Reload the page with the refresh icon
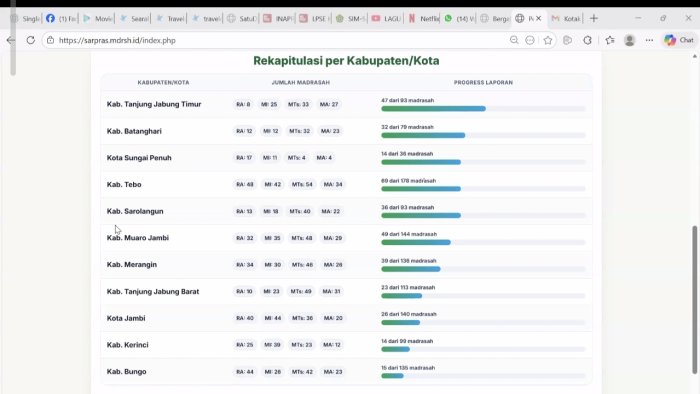The width and height of the screenshot is (700, 394). (30, 40)
